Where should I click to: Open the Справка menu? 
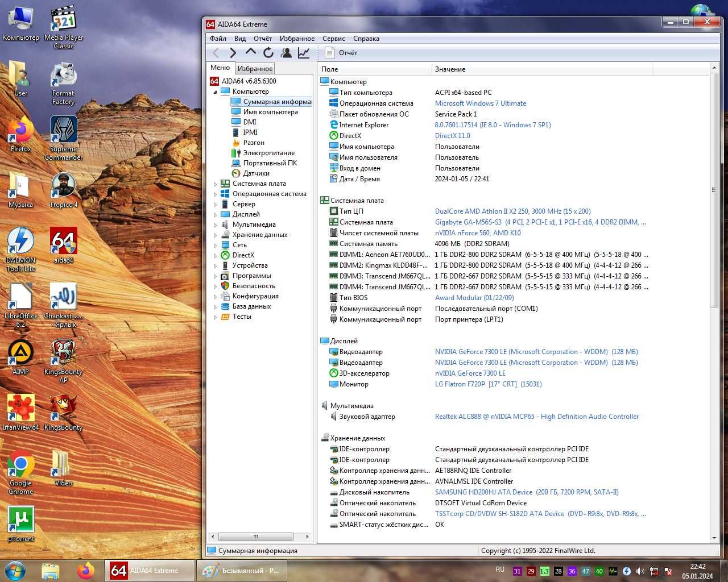366,39
